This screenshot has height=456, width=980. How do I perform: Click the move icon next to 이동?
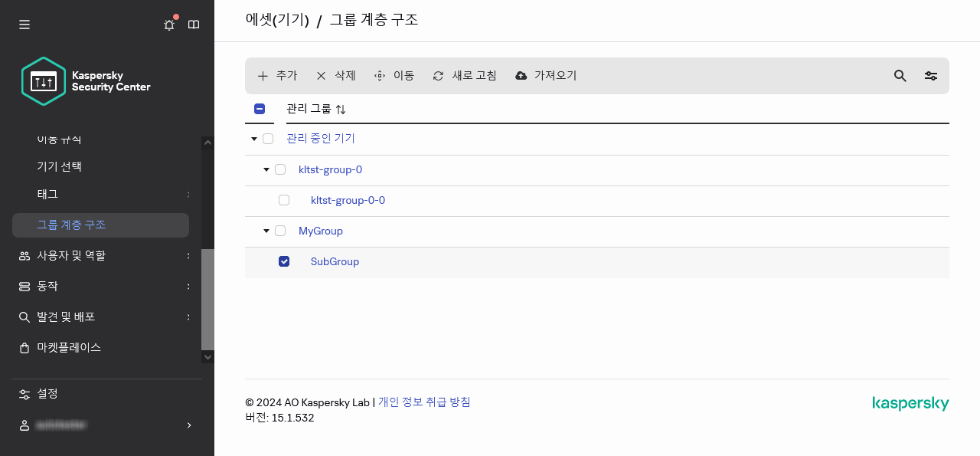point(378,75)
